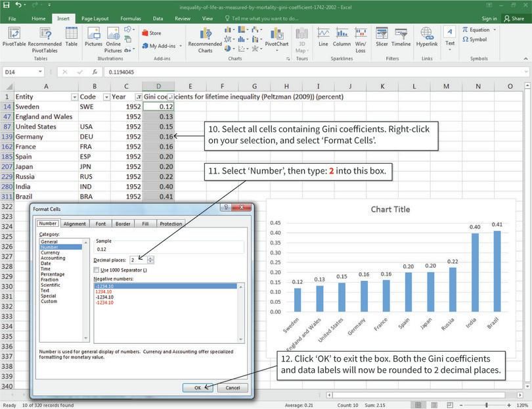Open the Year column filter dropdown
The width and height of the screenshot is (532, 409).
(139, 97)
